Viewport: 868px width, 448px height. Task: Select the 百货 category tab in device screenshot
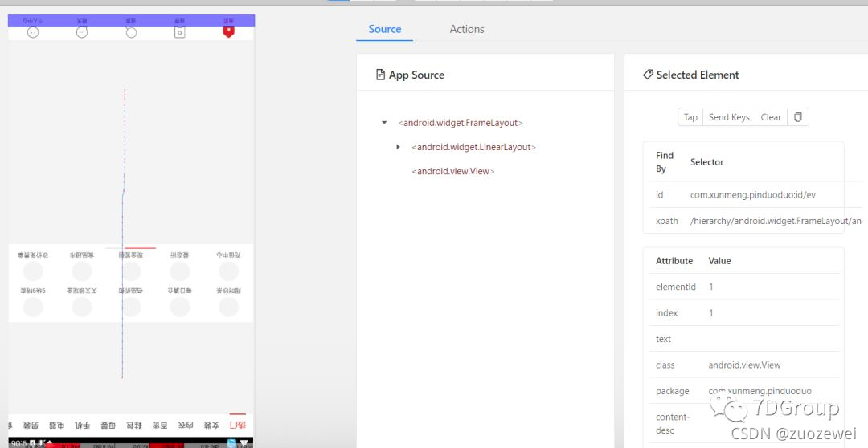click(x=160, y=426)
